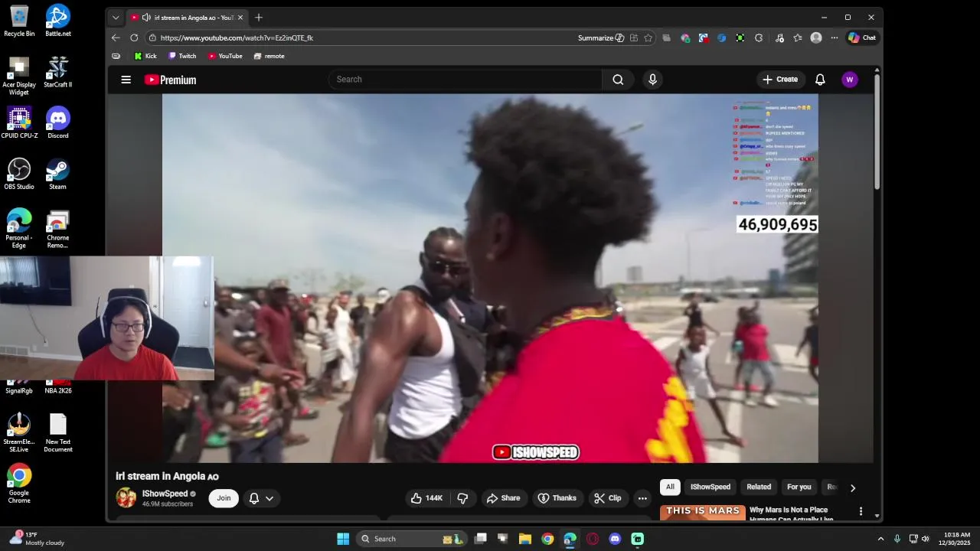Like the video with thumbs up 144K

[x=427, y=498]
